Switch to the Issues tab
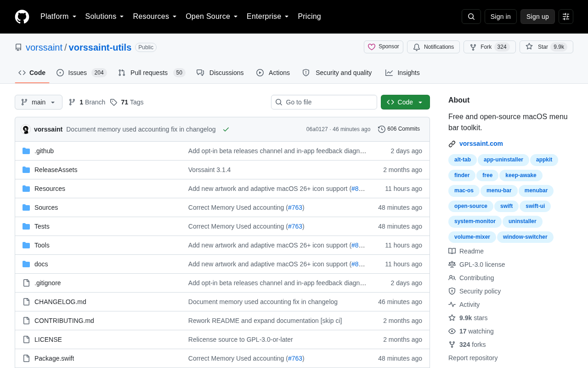Image resolution: width=588 pixels, height=368 pixels. (81, 73)
